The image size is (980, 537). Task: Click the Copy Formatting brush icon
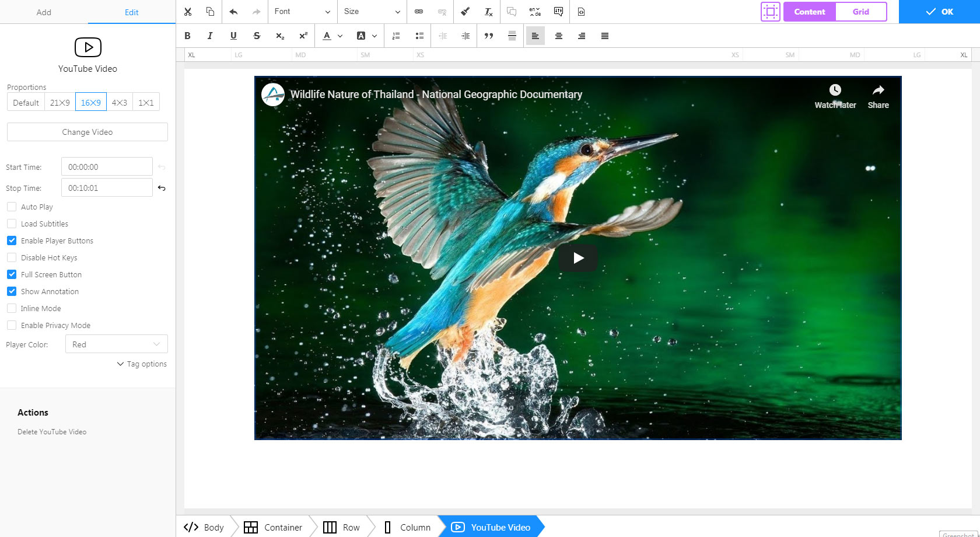coord(466,12)
